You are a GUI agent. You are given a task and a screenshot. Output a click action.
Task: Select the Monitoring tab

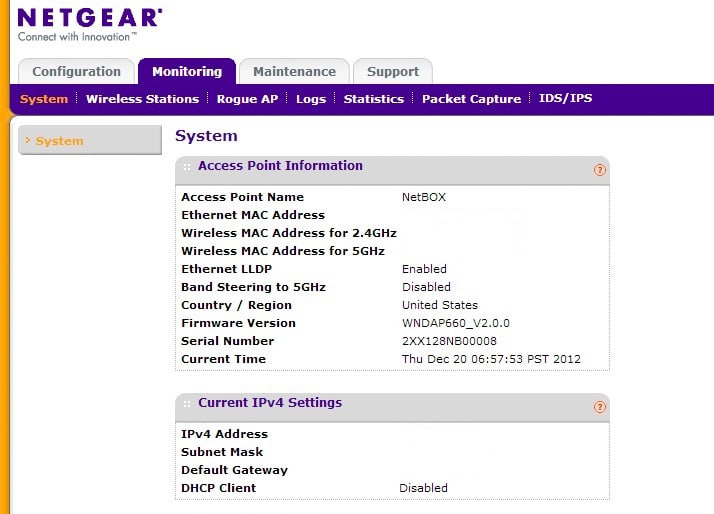tap(187, 71)
